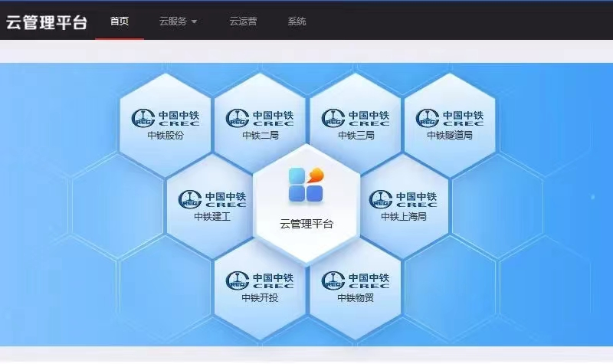Switch to the 首页 tab

coord(120,21)
